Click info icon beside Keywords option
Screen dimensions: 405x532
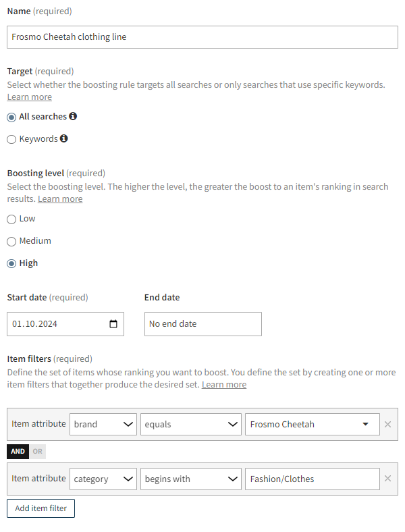63,138
